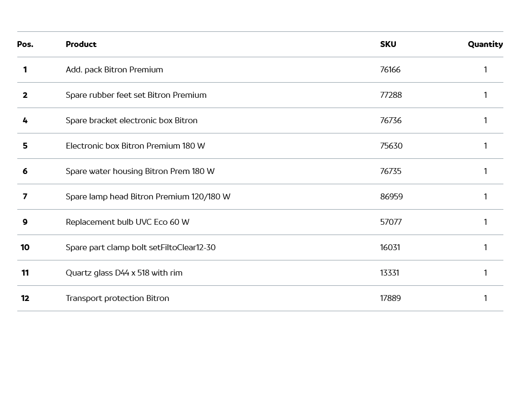532x415 pixels.
Task: Select Quartz glass D44 x 518 with rim
Action: (124, 273)
